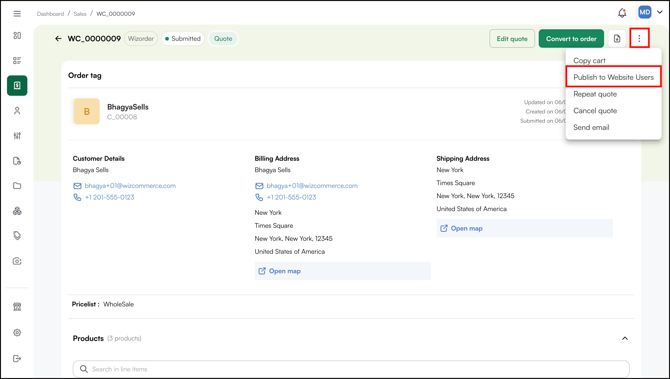Screen dimensions: 670x379
Task: Click the Submitted status chip
Action: (x=183, y=38)
